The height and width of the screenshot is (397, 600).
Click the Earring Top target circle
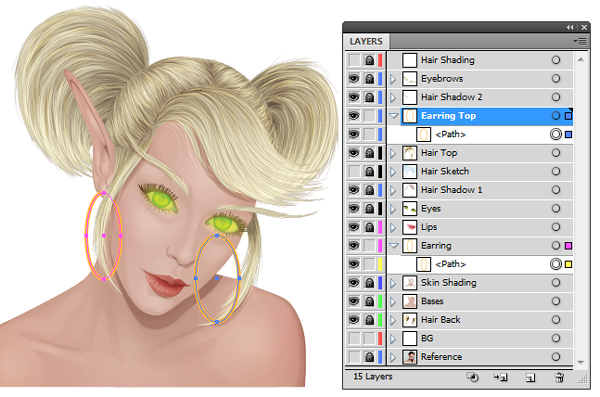click(x=556, y=116)
